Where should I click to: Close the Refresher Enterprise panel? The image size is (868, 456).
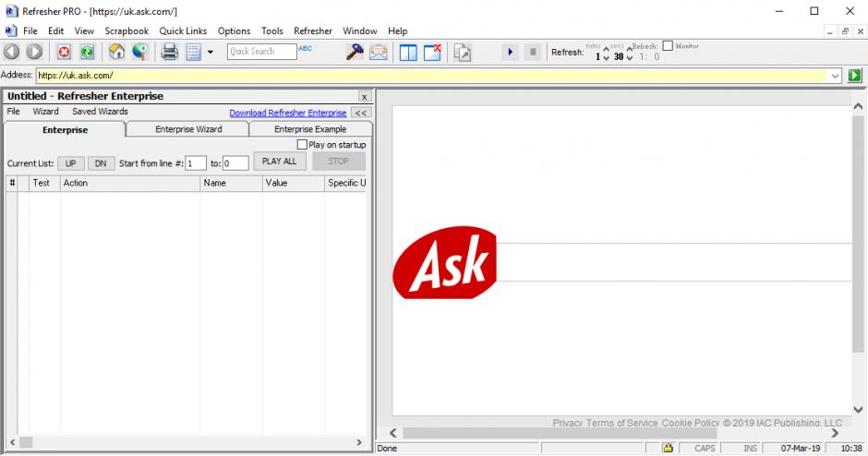point(364,96)
